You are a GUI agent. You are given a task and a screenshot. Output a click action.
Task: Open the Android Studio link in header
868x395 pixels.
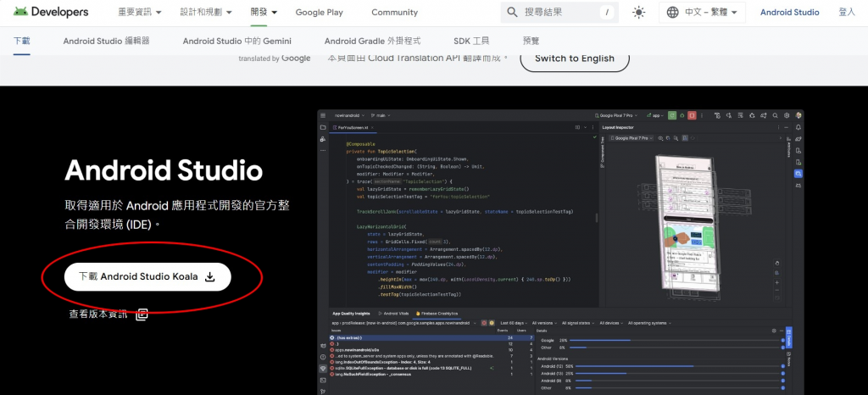click(789, 12)
